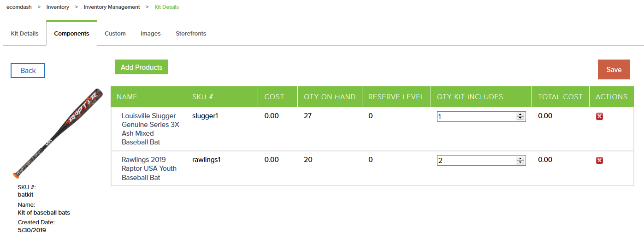The height and width of the screenshot is (234, 644).
Task: Save the kit components
Action: click(614, 69)
